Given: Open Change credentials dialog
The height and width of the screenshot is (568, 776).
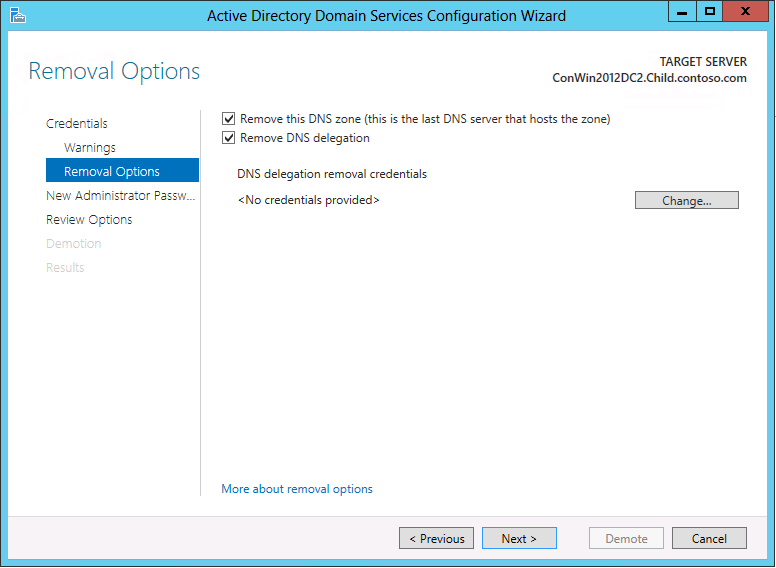Looking at the screenshot, I should pos(686,200).
